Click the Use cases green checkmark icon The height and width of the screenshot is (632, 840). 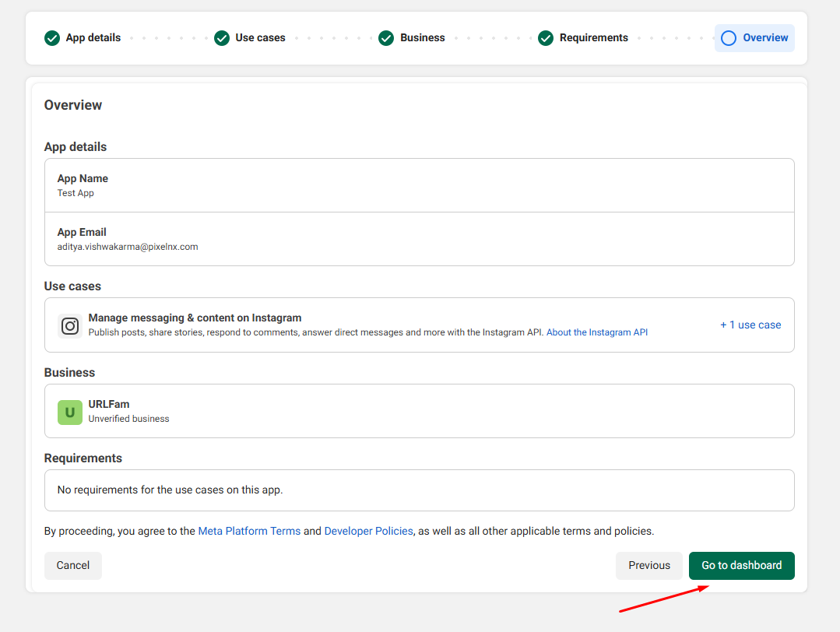(x=222, y=38)
